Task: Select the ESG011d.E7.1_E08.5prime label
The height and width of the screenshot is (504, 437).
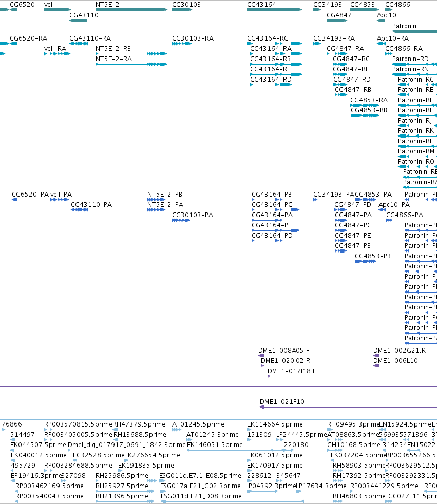Action: click(x=200, y=476)
